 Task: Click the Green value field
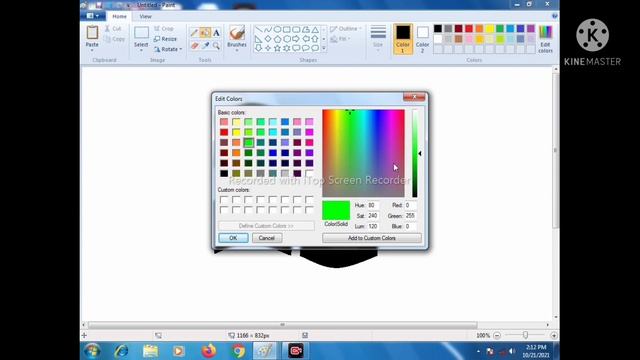[410, 216]
